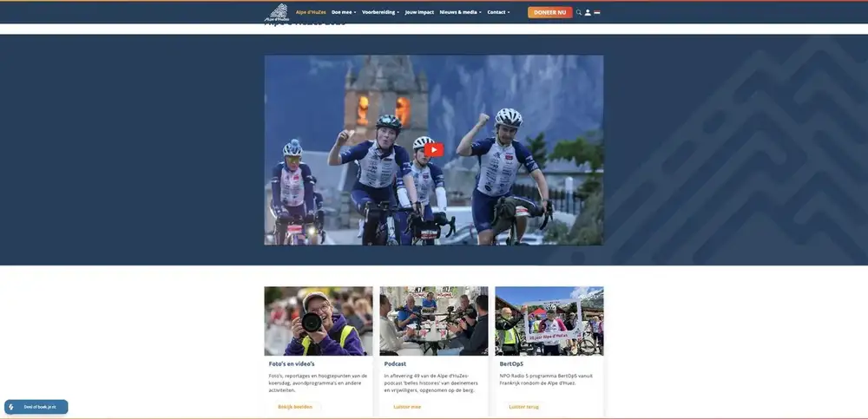Viewport: 868px width, 419px height.
Task: Open the photographer thumbnail for Foto's en video's
Action: pos(319,321)
